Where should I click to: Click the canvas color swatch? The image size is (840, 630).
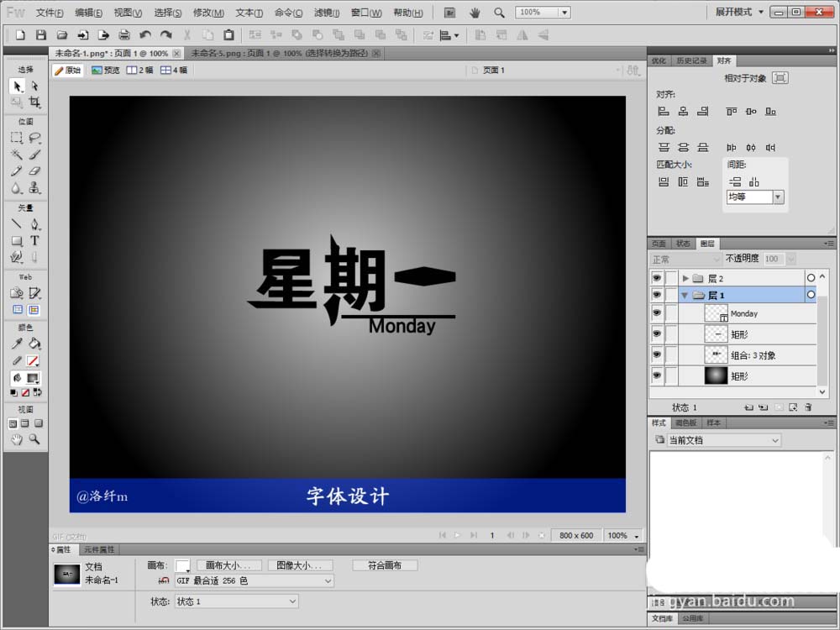(182, 565)
